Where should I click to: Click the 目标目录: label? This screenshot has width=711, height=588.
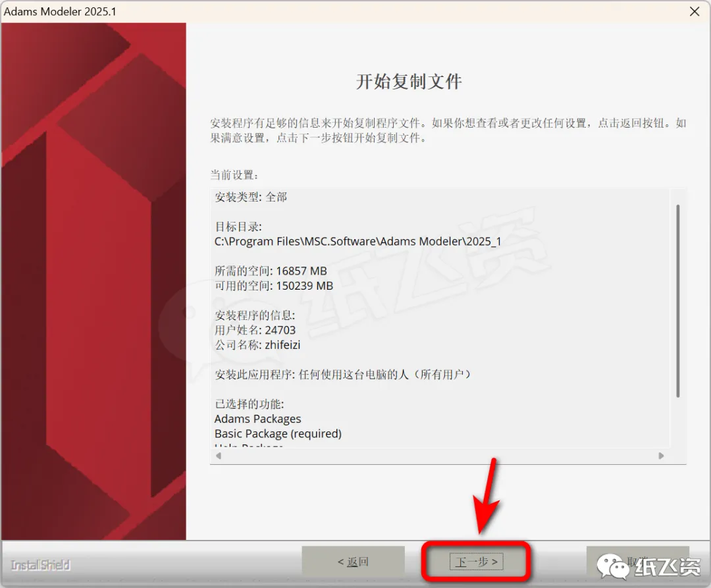coord(238,227)
